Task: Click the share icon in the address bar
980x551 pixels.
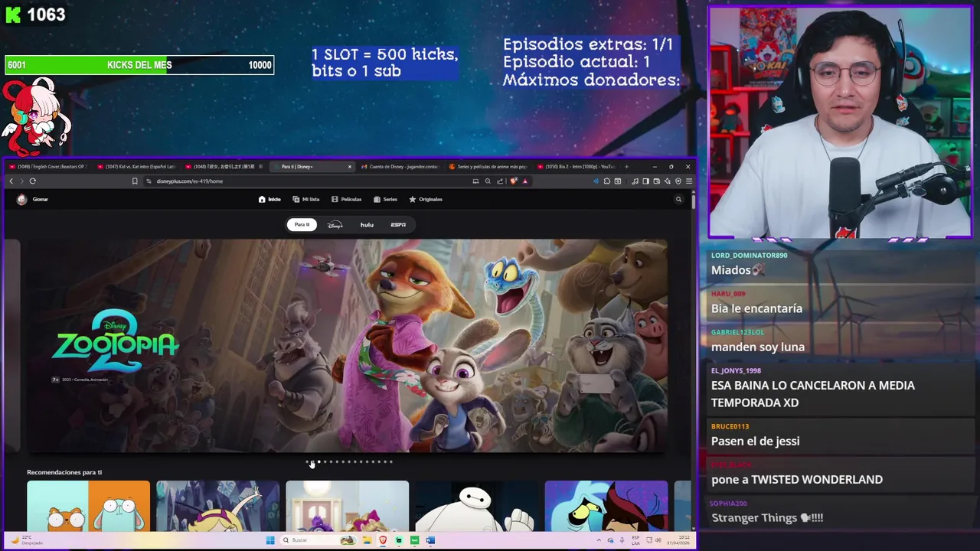Action: pyautogui.click(x=500, y=181)
